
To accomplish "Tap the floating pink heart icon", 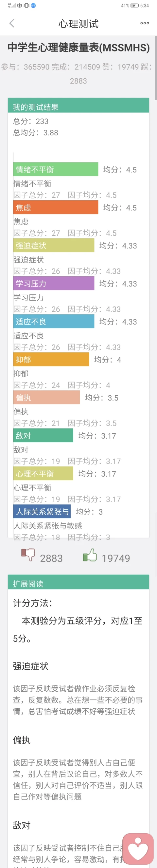I will click(x=138, y=849).
